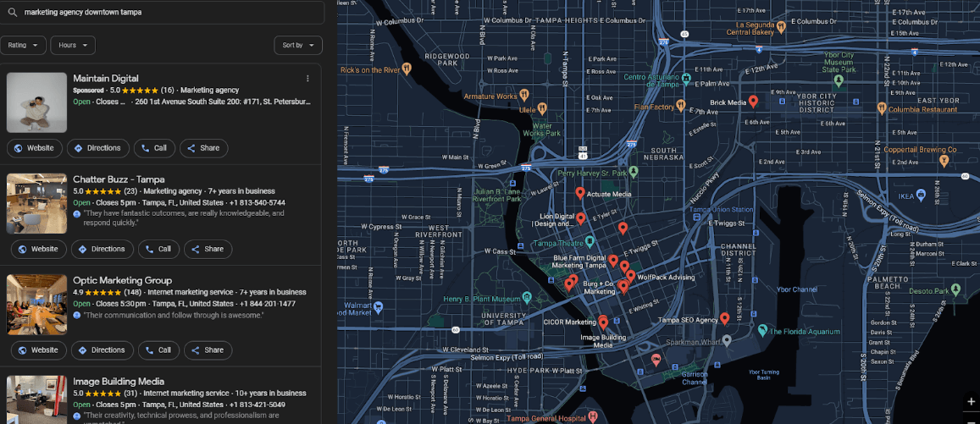980x424 pixels.
Task: Share the Optic Marketing Group listing
Action: tap(208, 350)
